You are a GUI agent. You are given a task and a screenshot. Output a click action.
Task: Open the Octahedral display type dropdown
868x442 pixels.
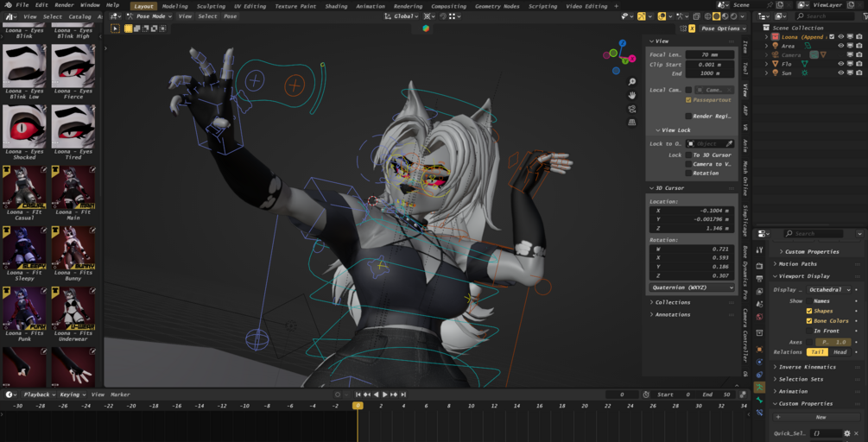tap(829, 289)
